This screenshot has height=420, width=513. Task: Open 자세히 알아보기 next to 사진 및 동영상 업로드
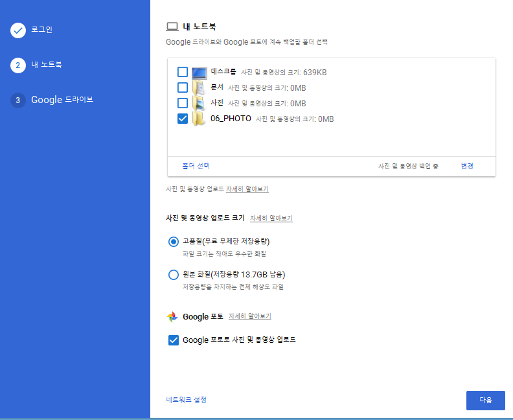click(247, 189)
